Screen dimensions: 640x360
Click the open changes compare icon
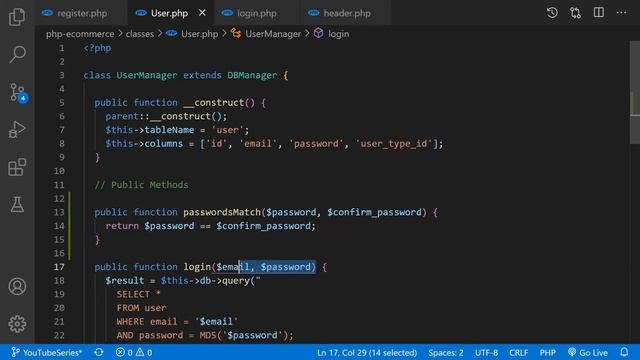click(576, 13)
